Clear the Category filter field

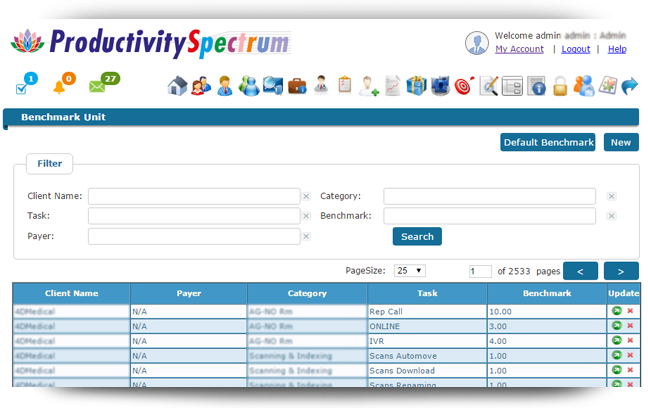[612, 196]
